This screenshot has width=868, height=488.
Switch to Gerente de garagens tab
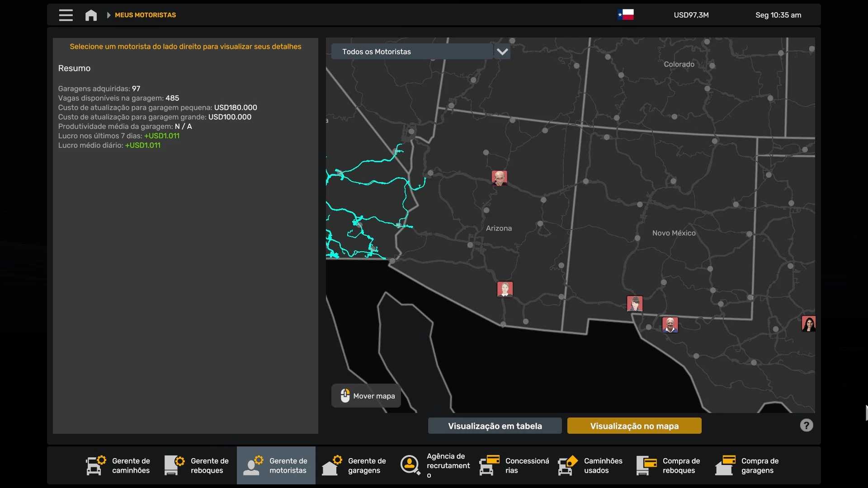click(x=354, y=465)
